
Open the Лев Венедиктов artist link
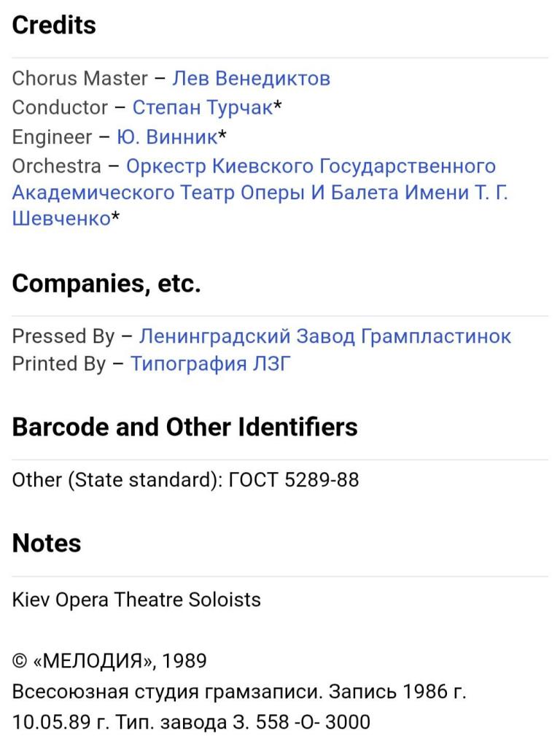pyautogui.click(x=251, y=78)
